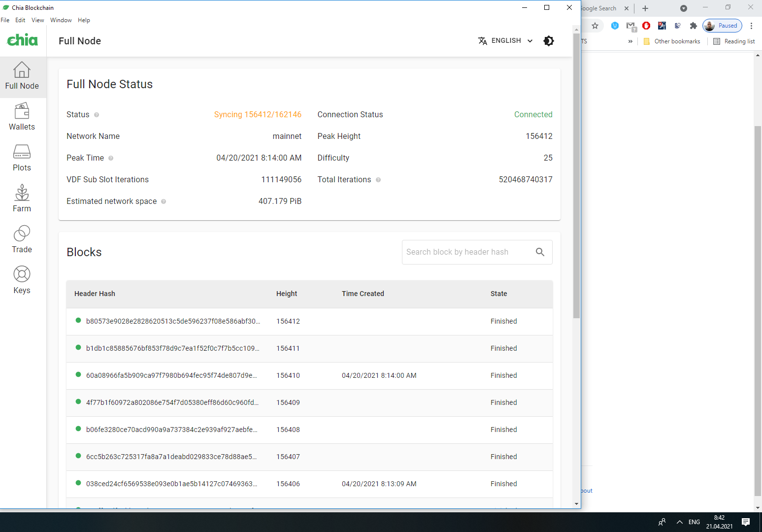The image size is (762, 532).
Task: Open the Help menu
Action: 84,20
